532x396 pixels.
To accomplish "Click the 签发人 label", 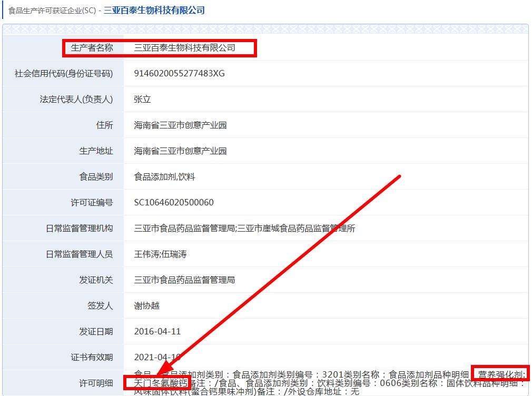I will click(x=100, y=306).
